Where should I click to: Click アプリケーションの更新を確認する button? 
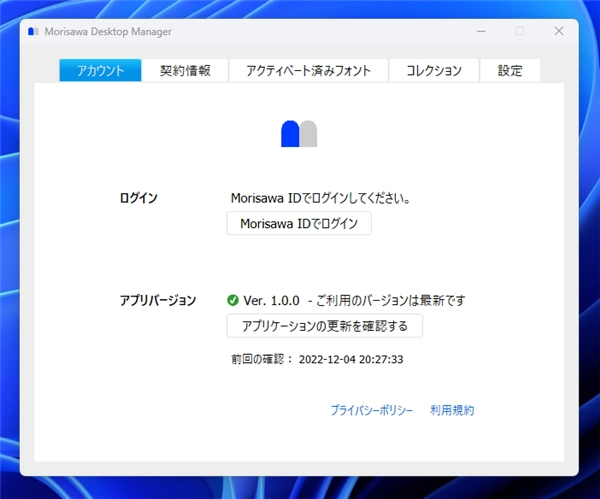324,326
